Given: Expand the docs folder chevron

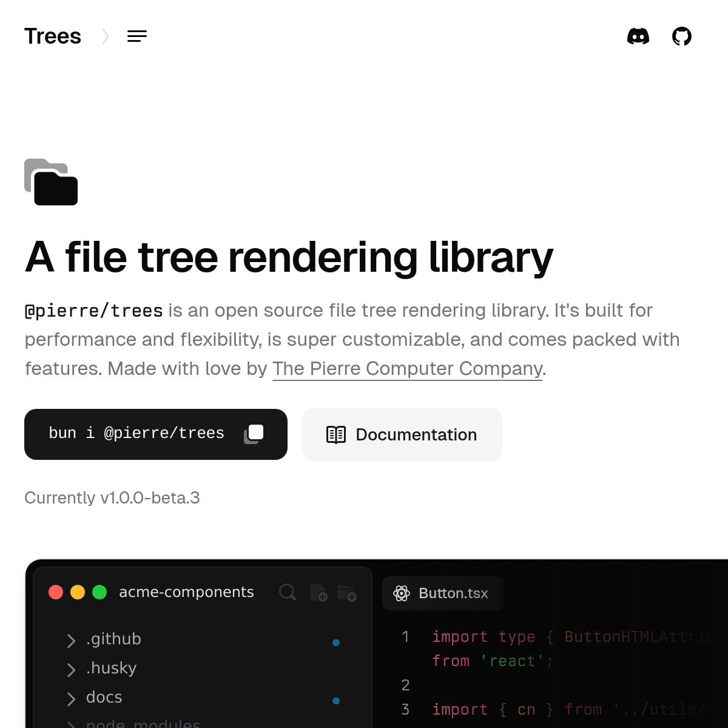Looking at the screenshot, I should coord(71,699).
